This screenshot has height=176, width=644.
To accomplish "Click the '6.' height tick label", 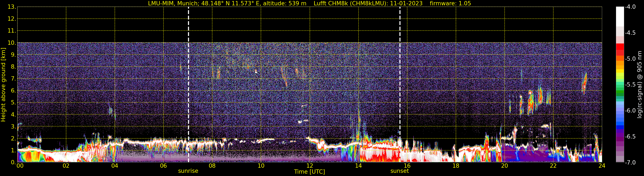I will click(13, 91).
